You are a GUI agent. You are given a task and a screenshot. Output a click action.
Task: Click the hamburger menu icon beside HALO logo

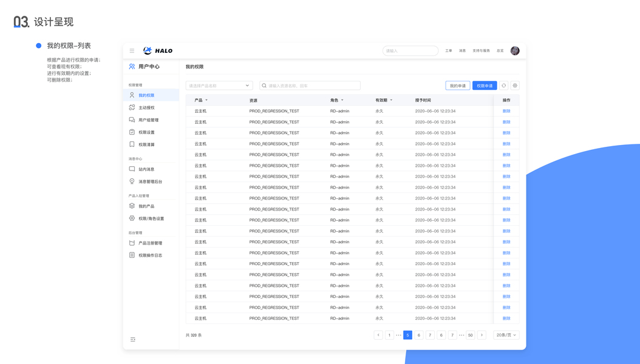click(132, 50)
